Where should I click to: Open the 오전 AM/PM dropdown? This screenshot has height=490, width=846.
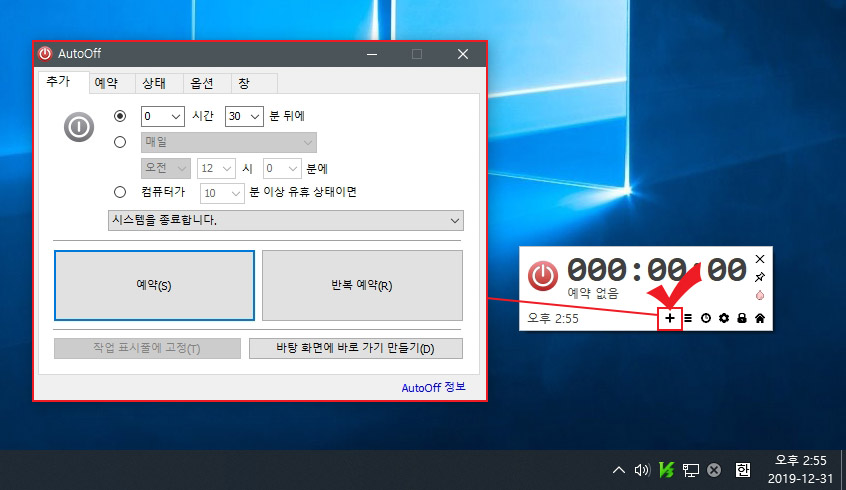pyautogui.click(x=166, y=168)
